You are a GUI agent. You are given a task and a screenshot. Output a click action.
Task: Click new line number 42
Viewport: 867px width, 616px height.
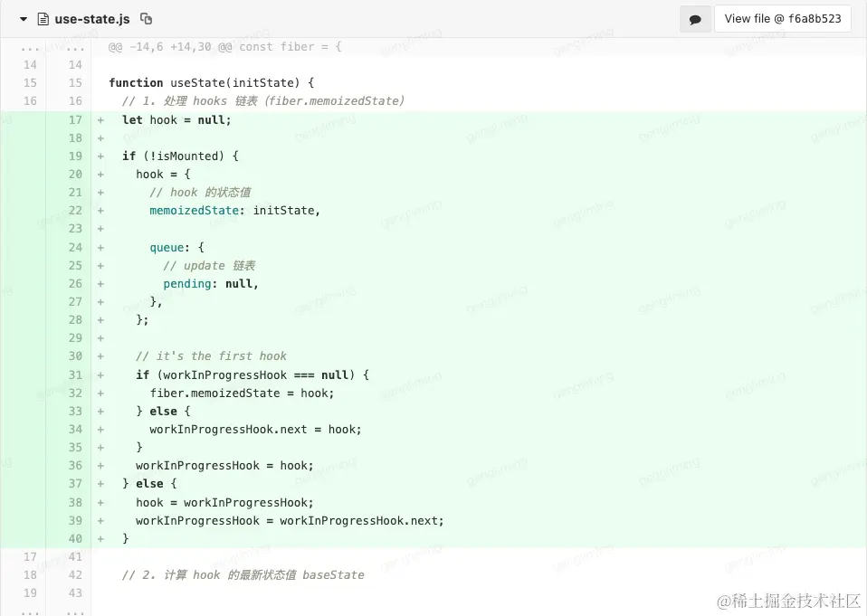(75, 574)
